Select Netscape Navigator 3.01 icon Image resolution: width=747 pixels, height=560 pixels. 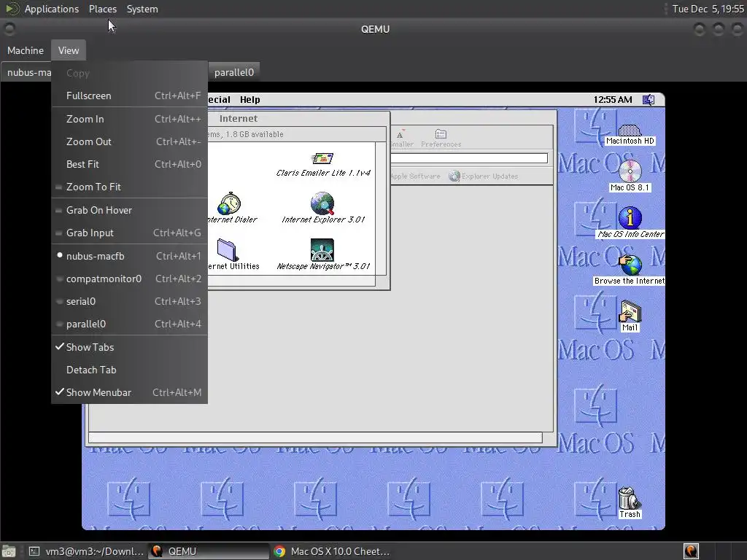tap(322, 250)
